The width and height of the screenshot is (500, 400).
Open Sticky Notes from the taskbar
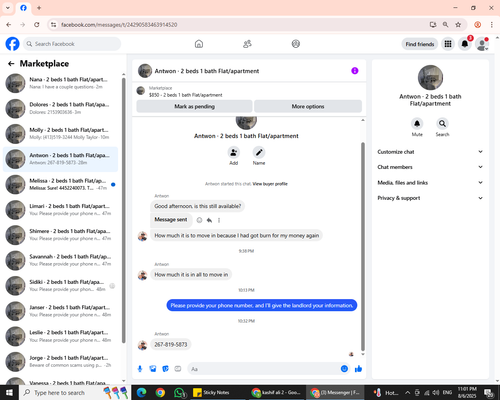[211, 393]
